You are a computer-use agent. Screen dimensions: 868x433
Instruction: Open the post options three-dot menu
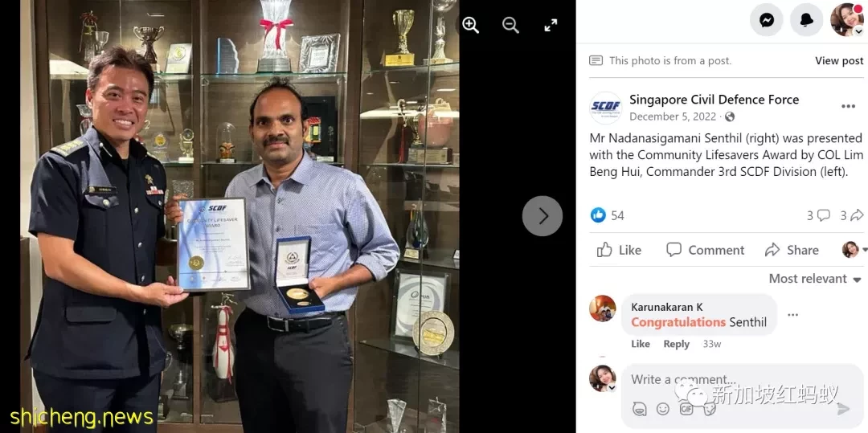click(x=848, y=107)
